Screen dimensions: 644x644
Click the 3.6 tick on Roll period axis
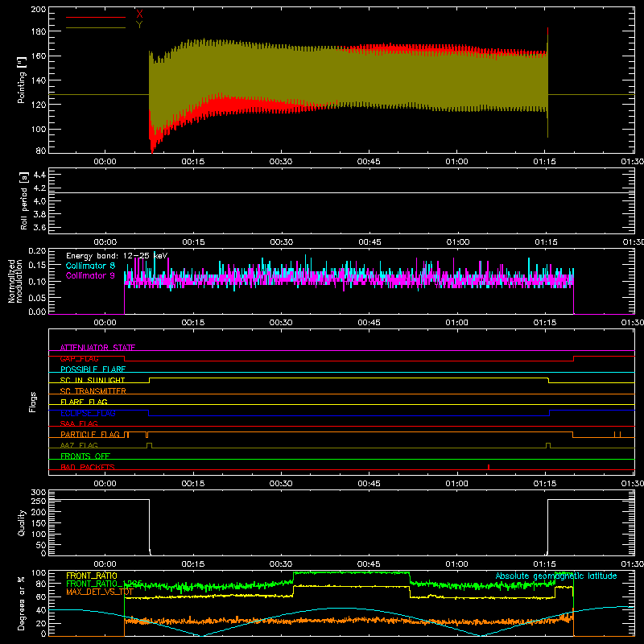[x=39, y=227]
